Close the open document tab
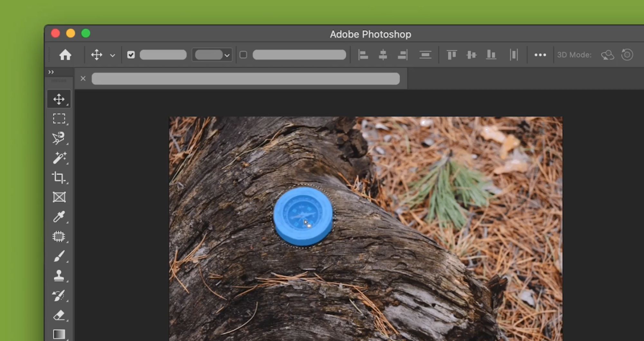This screenshot has height=341, width=644. click(83, 78)
